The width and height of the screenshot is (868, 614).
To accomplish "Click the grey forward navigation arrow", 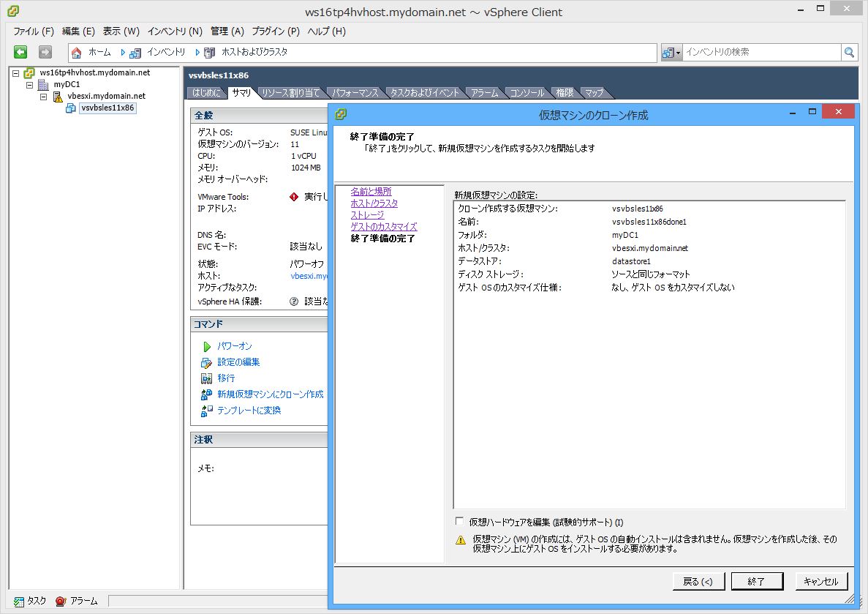I will click(45, 52).
